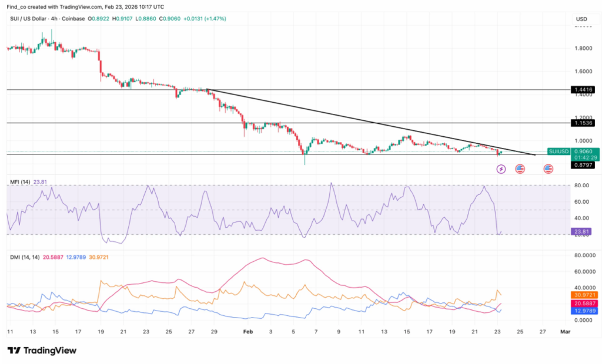Viewport: 602px width, 364px height.
Task: Click the red 20.5887 DMI value tag
Action: coord(584,302)
